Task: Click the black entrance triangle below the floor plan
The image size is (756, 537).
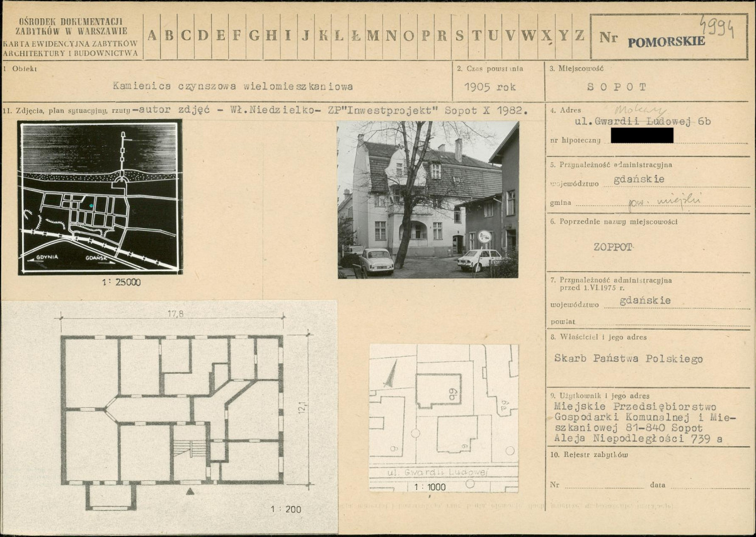Action: point(190,490)
